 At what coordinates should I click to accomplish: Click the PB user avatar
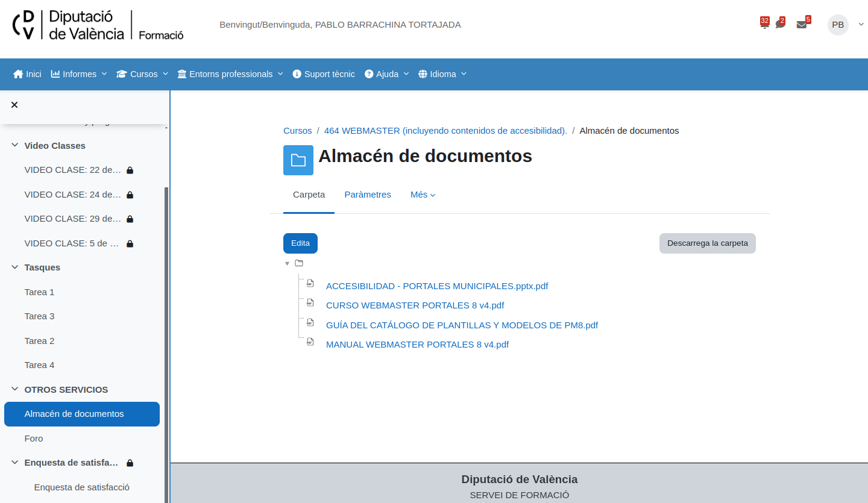pos(838,25)
